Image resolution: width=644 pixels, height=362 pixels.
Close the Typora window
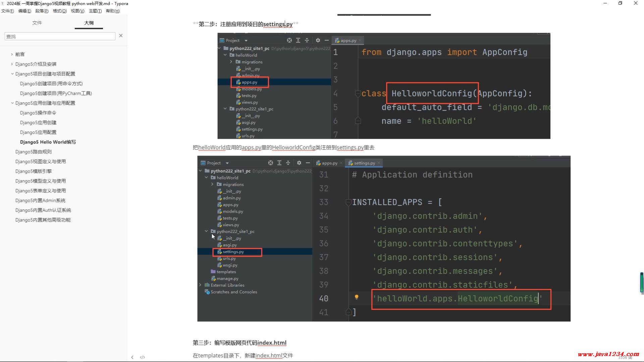pos(636,3)
